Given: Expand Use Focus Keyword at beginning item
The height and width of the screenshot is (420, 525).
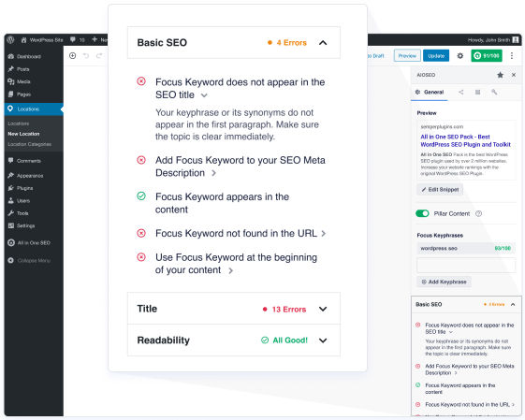Looking at the screenshot, I should 230,270.
